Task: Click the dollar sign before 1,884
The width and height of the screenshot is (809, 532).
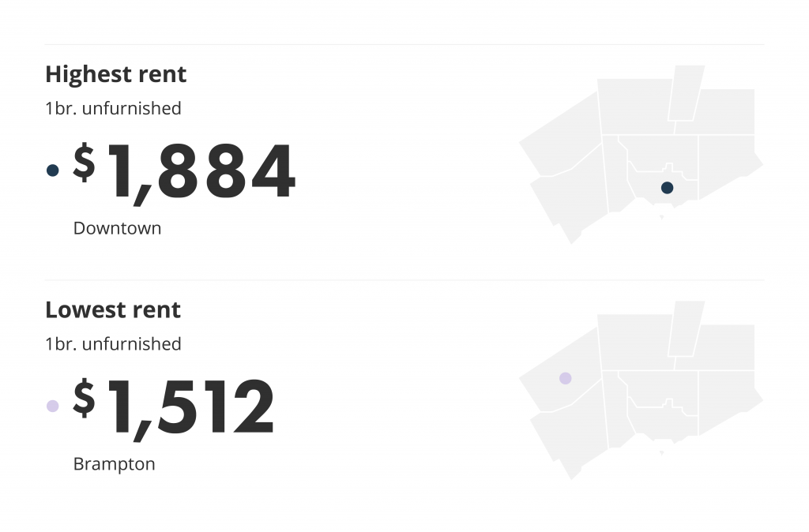Action: (84, 162)
